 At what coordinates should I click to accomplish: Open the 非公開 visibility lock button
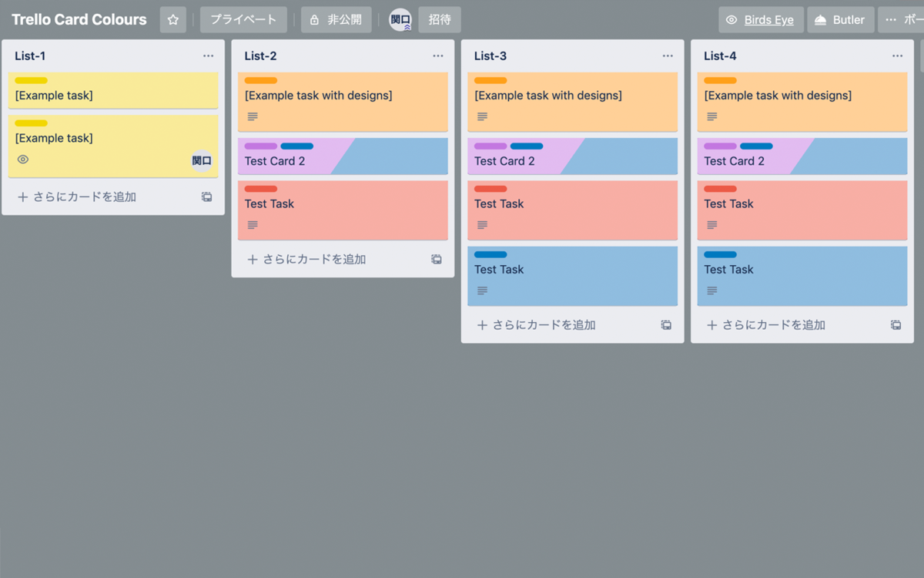[336, 20]
